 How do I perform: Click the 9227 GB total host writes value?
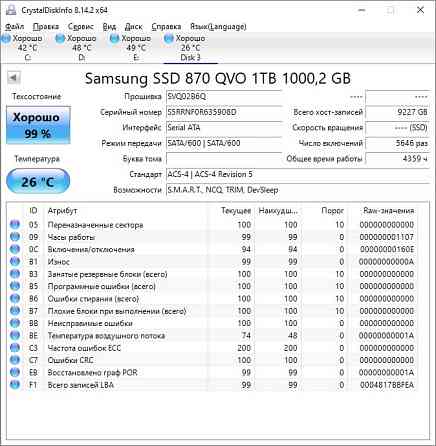point(397,112)
